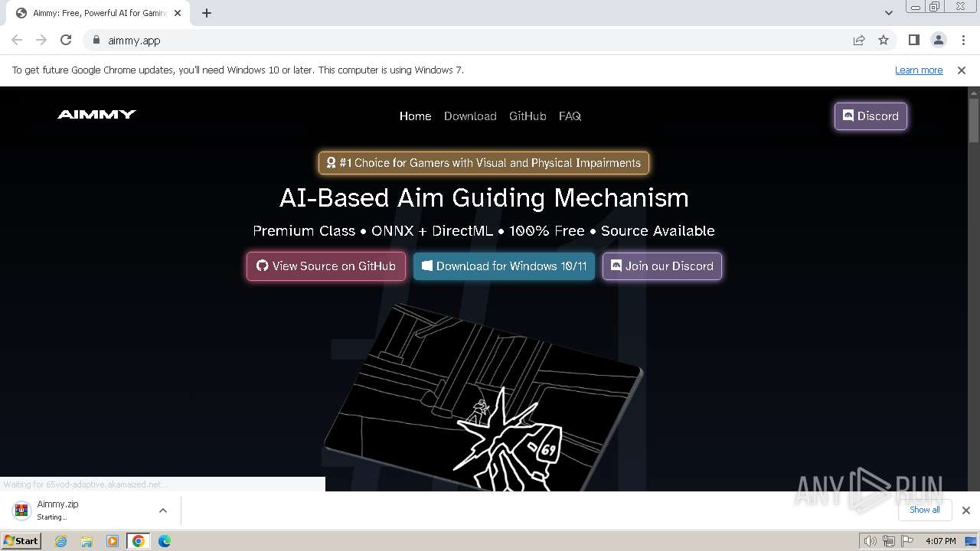
Task: Go back in browser history
Action: (x=17, y=41)
